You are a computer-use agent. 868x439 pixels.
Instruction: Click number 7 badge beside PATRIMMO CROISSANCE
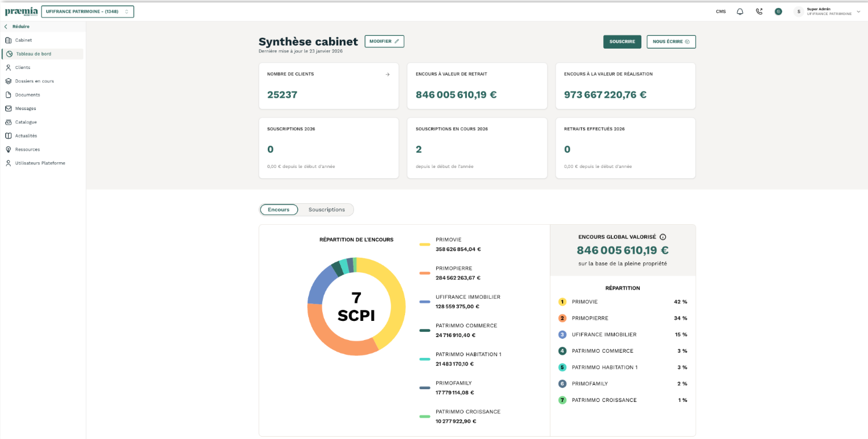562,400
